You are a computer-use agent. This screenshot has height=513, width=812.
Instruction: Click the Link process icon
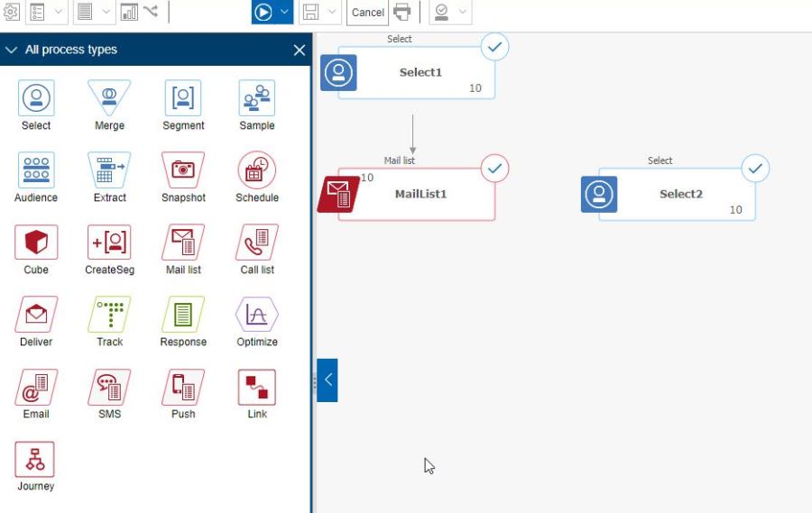(x=257, y=387)
